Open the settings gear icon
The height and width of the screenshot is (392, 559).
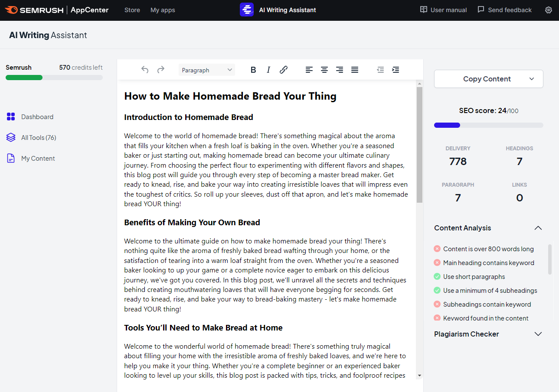549,10
